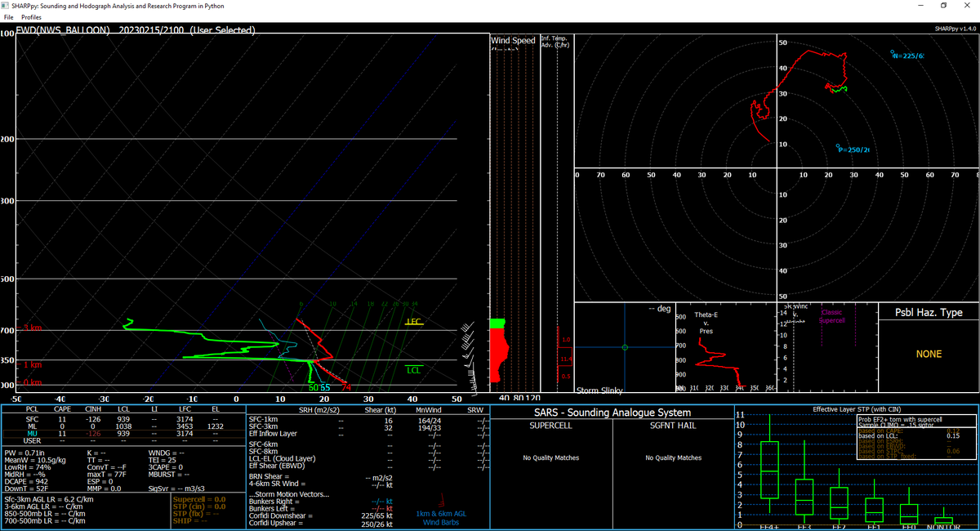
Task: Click the TEI = 25 value
Action: pyautogui.click(x=164, y=459)
